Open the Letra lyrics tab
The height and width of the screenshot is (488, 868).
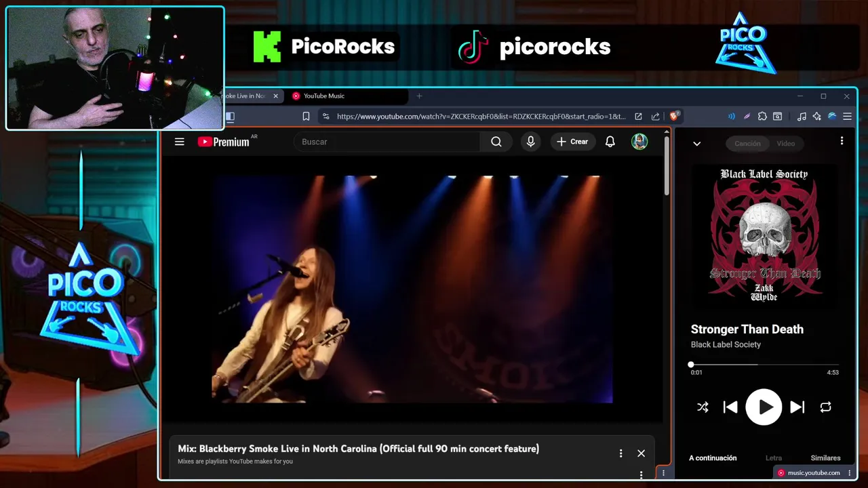click(x=774, y=458)
